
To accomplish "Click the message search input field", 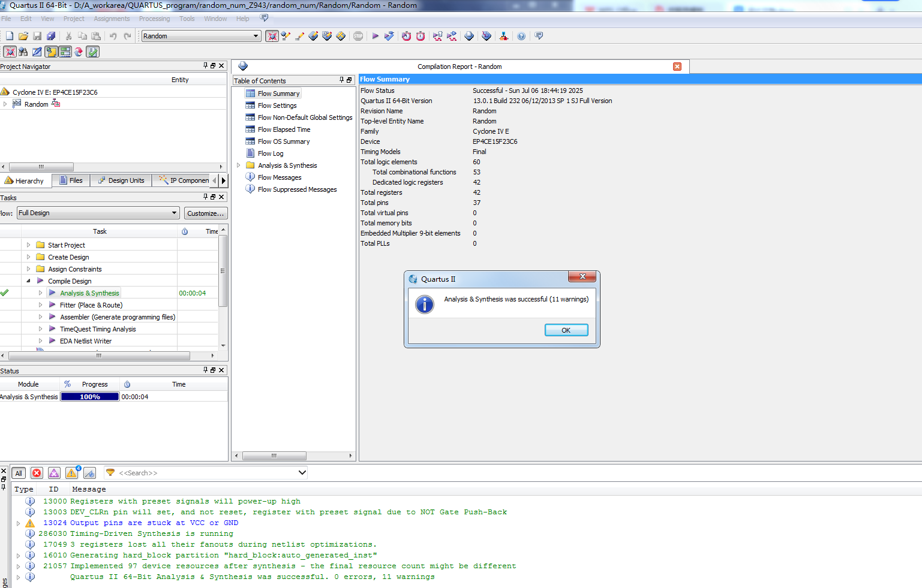I will [x=207, y=473].
